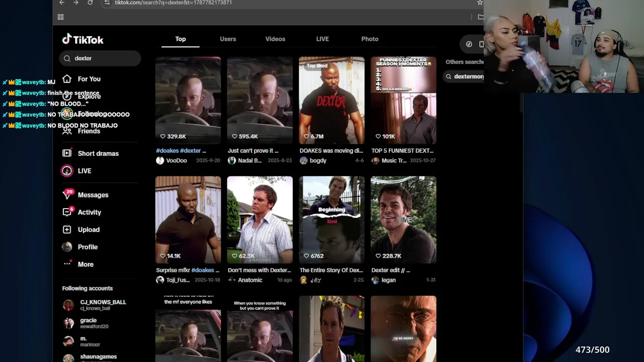The image size is (644, 362).
Task: Click the caption 'The Entire Story Of Dex...'
Action: (331, 270)
